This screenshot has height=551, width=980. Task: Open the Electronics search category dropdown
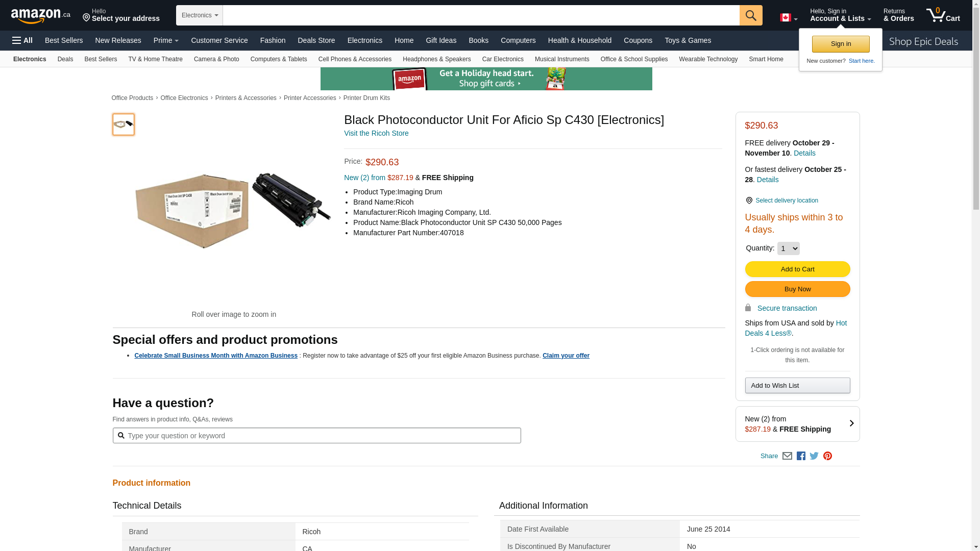pyautogui.click(x=200, y=15)
